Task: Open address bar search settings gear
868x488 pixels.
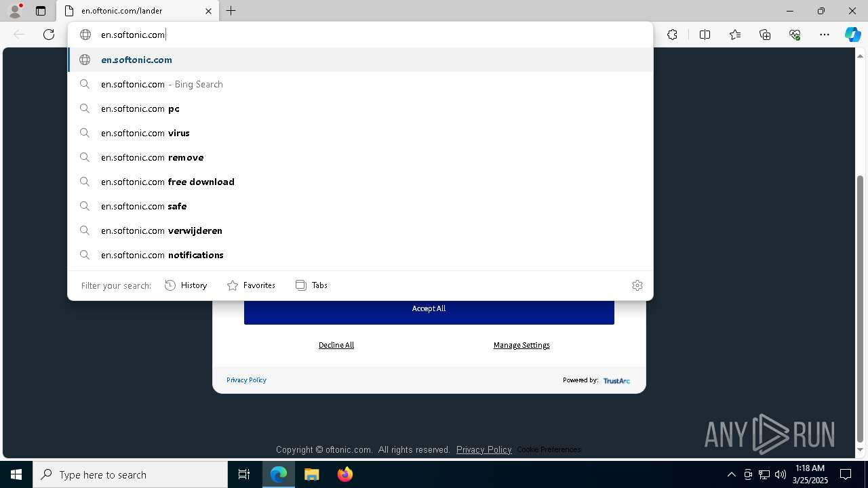Action: coord(637,285)
